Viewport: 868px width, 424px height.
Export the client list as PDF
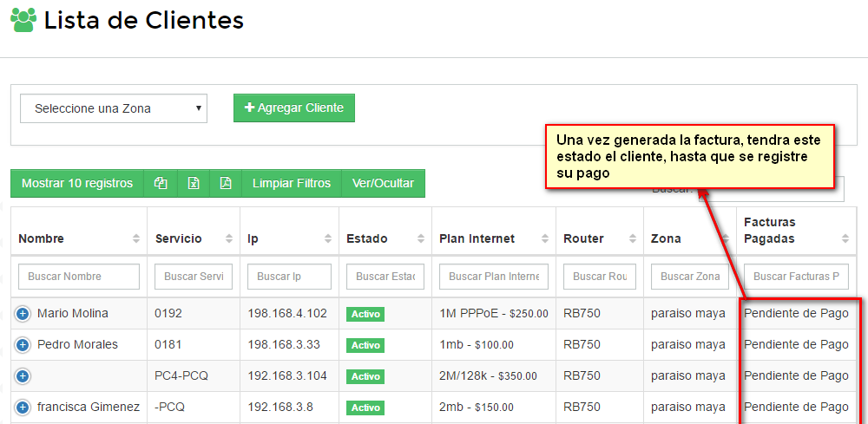pos(226,183)
